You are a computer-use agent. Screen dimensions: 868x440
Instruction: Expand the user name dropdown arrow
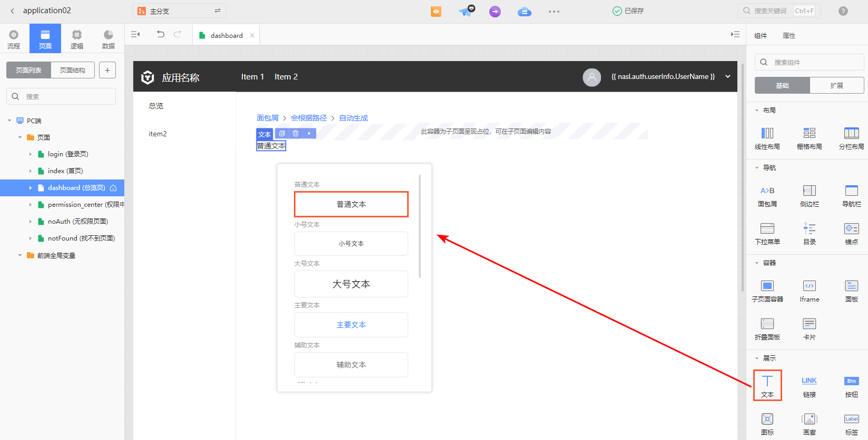[728, 76]
